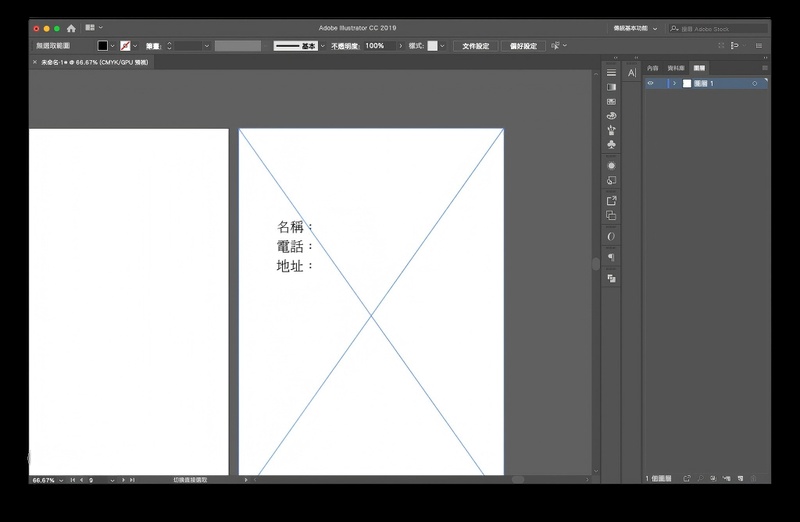
Task: Click the 名稱： text on the artboard
Action: click(295, 227)
